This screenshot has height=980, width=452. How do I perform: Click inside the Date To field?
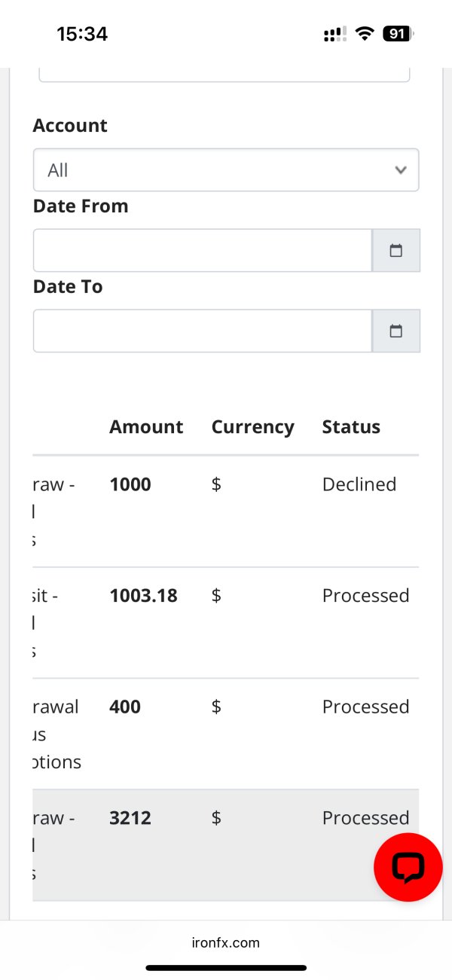(x=203, y=331)
